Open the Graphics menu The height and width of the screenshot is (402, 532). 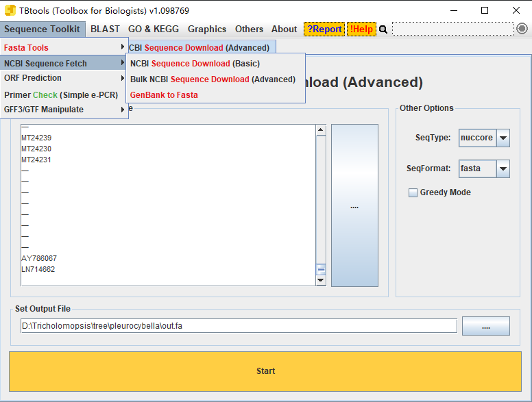pyautogui.click(x=207, y=29)
